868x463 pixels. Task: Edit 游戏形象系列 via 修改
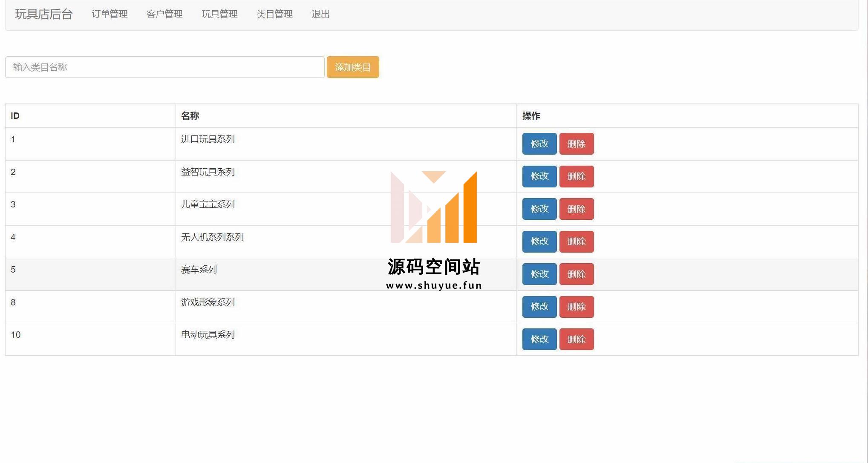point(539,307)
